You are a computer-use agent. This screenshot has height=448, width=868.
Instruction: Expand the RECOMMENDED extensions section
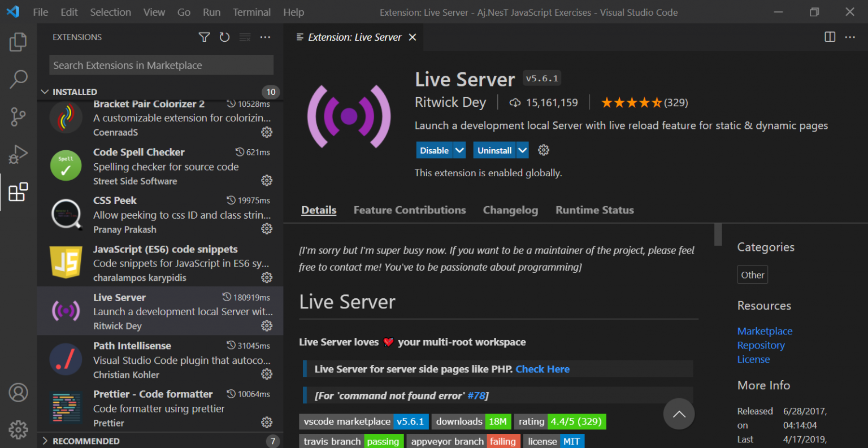45,441
